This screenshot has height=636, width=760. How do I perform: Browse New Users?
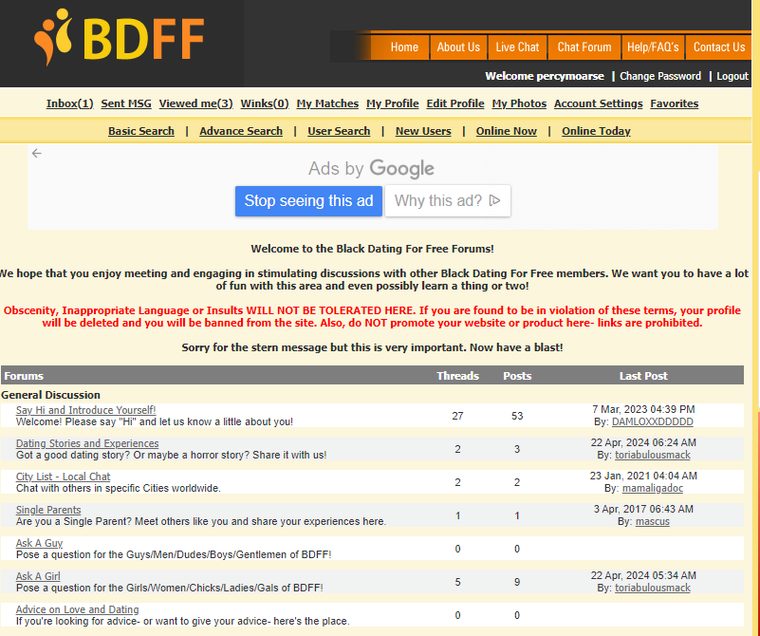click(x=423, y=131)
